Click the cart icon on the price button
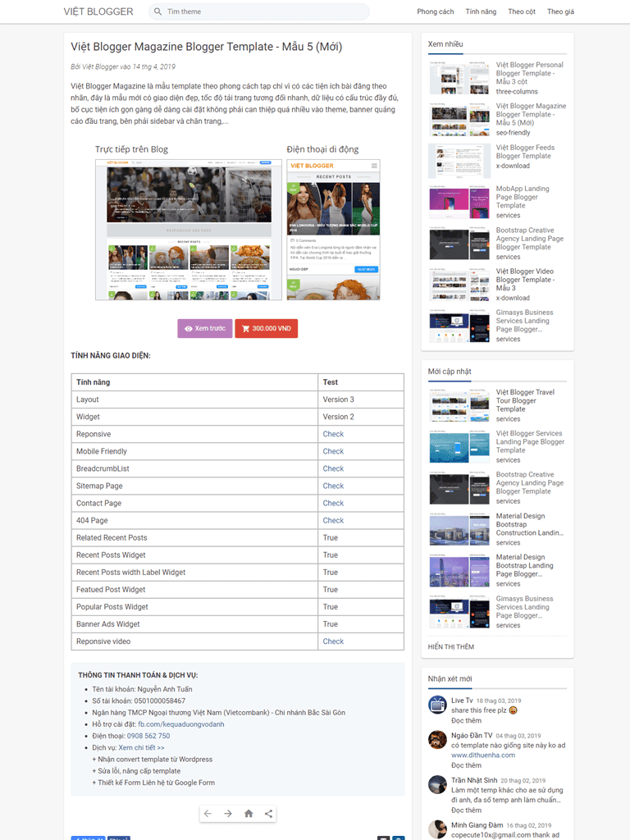The width and height of the screenshot is (630, 840). pos(245,328)
